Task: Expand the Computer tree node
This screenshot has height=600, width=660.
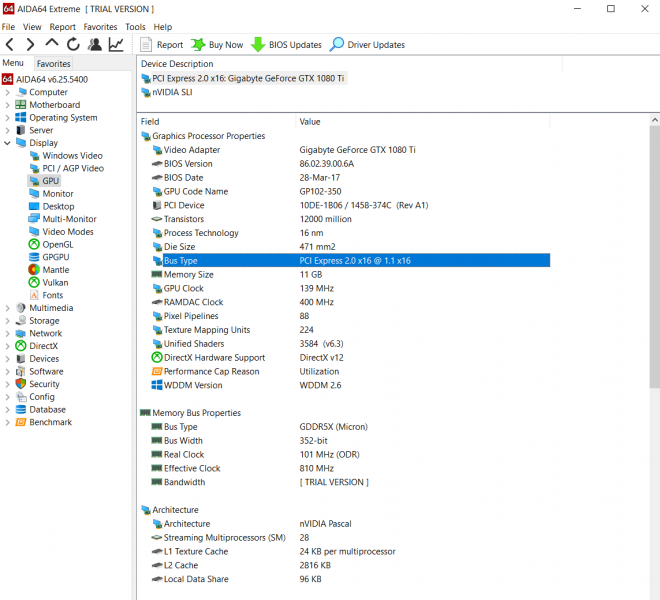Action: coord(8,92)
